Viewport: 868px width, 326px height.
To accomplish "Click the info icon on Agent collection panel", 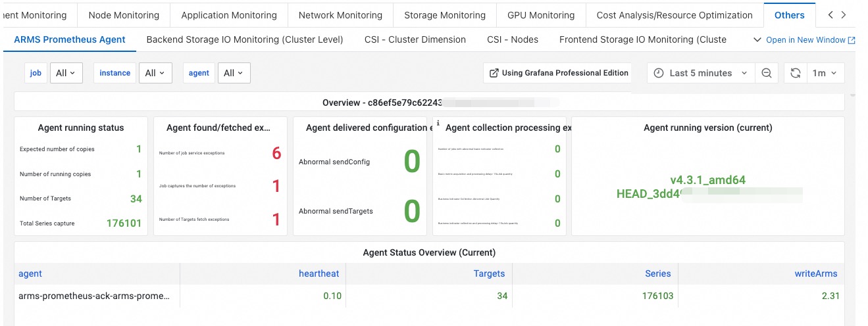I will click(438, 124).
